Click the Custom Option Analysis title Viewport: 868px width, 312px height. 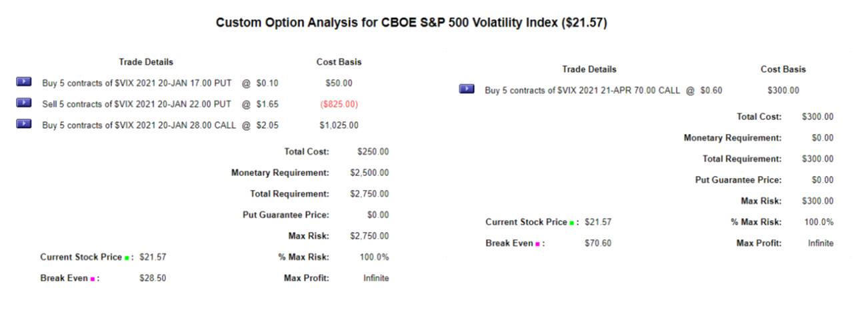[411, 23]
